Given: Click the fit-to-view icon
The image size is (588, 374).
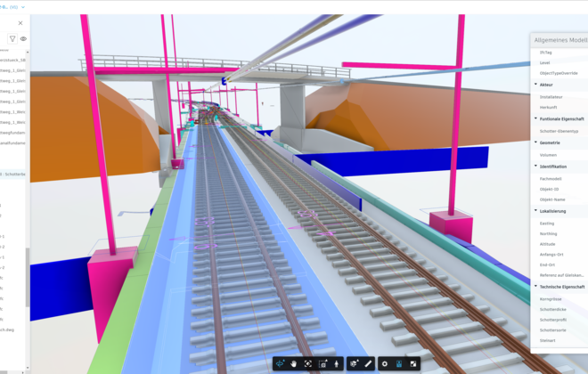Looking at the screenshot, I should tap(307, 363).
